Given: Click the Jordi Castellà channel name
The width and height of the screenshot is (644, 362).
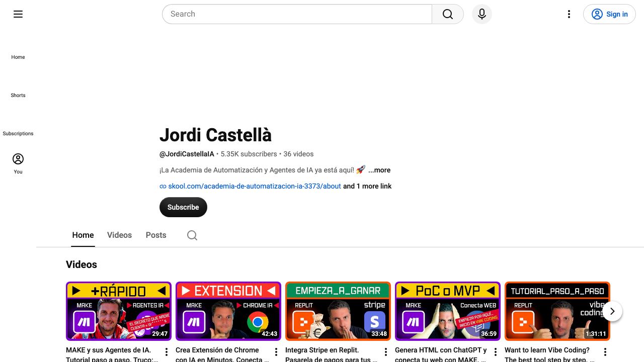Looking at the screenshot, I should click(x=215, y=135).
